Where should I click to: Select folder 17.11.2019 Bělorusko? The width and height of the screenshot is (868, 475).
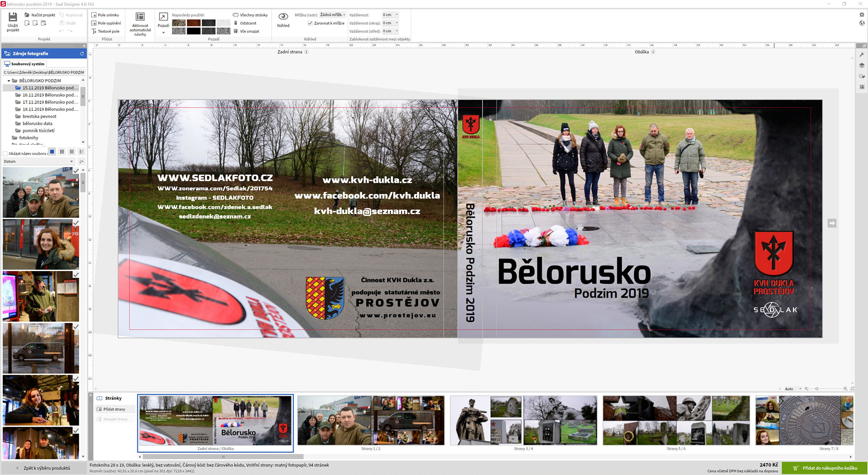click(x=47, y=102)
